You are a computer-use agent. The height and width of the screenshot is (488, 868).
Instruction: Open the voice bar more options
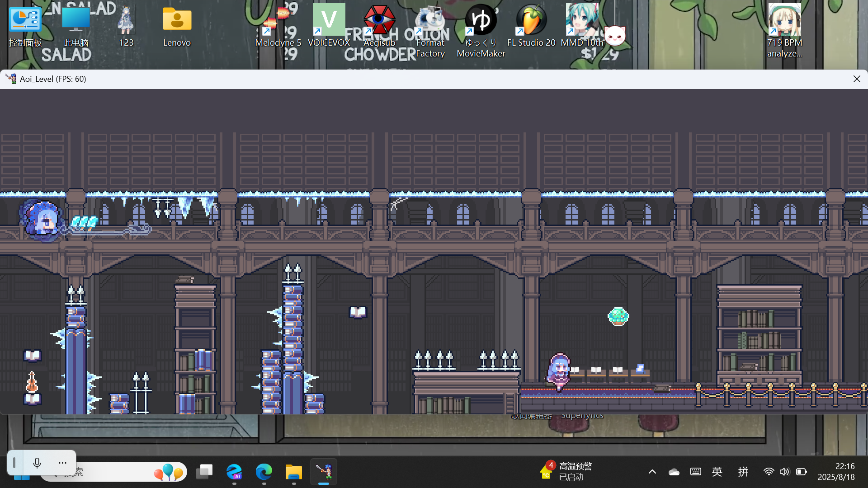click(x=62, y=463)
